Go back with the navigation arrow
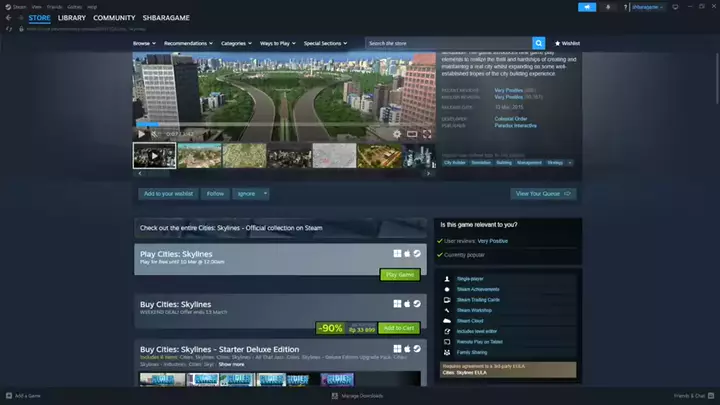This screenshot has height=405, width=720. pos(8,18)
